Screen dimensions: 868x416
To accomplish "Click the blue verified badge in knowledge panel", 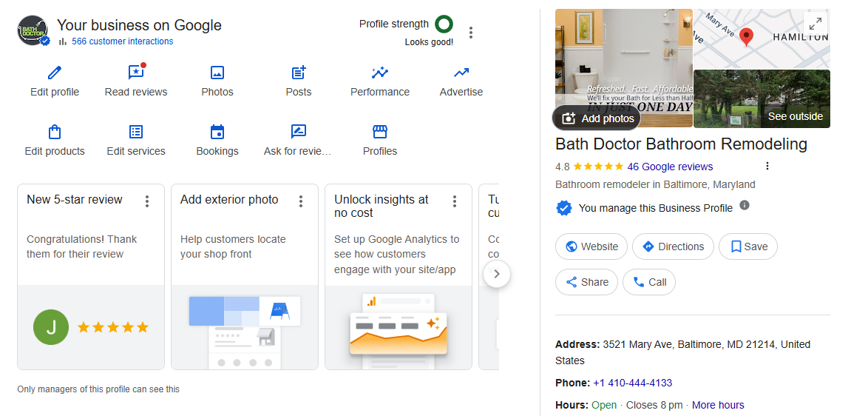I will click(x=563, y=208).
